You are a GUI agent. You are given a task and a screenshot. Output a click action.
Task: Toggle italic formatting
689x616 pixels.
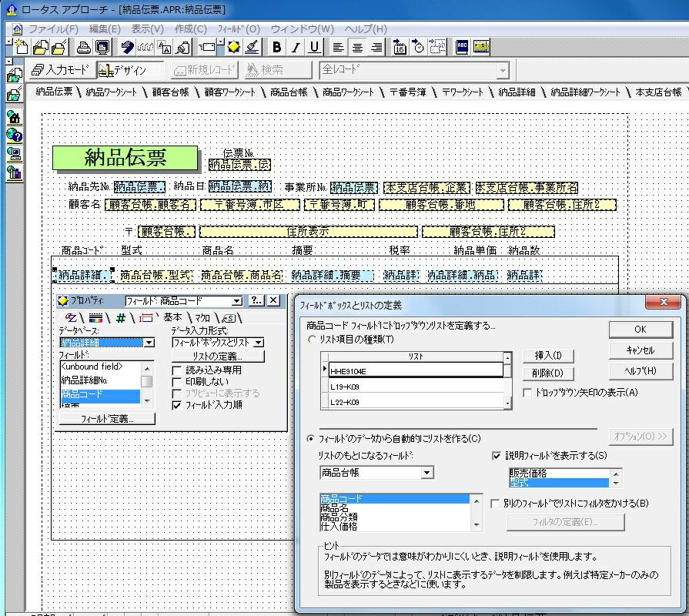click(x=296, y=47)
